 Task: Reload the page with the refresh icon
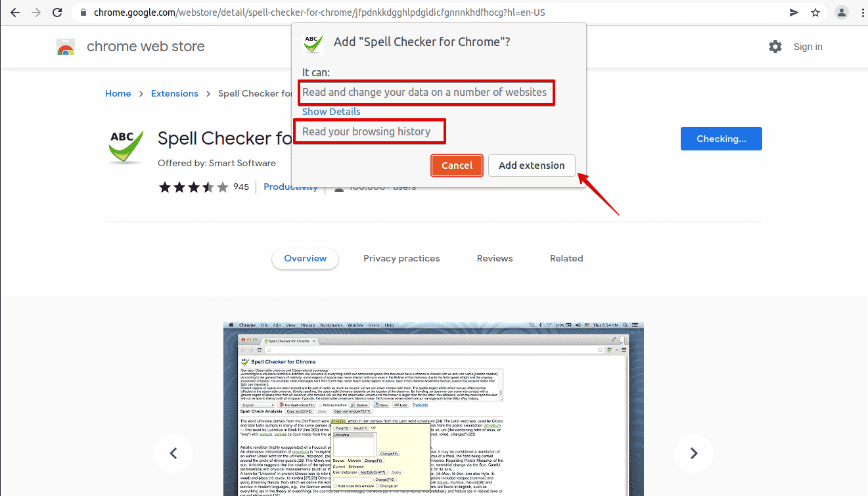[57, 12]
